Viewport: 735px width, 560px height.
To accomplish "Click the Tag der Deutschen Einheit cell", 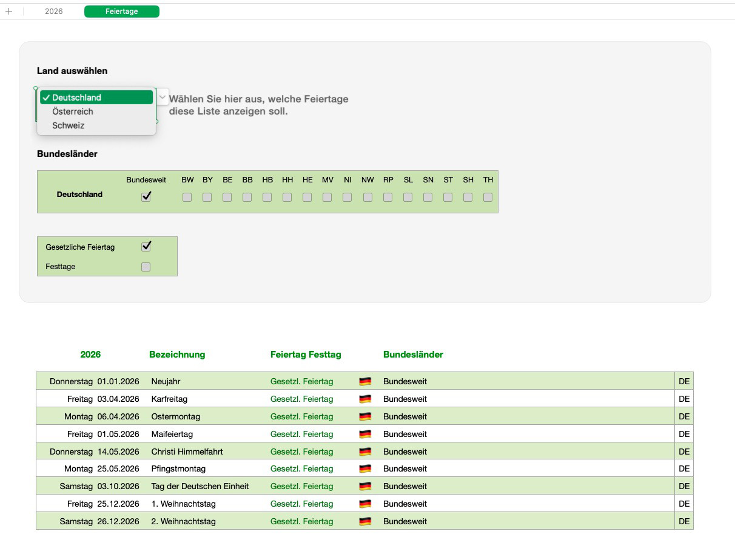I will [x=200, y=486].
